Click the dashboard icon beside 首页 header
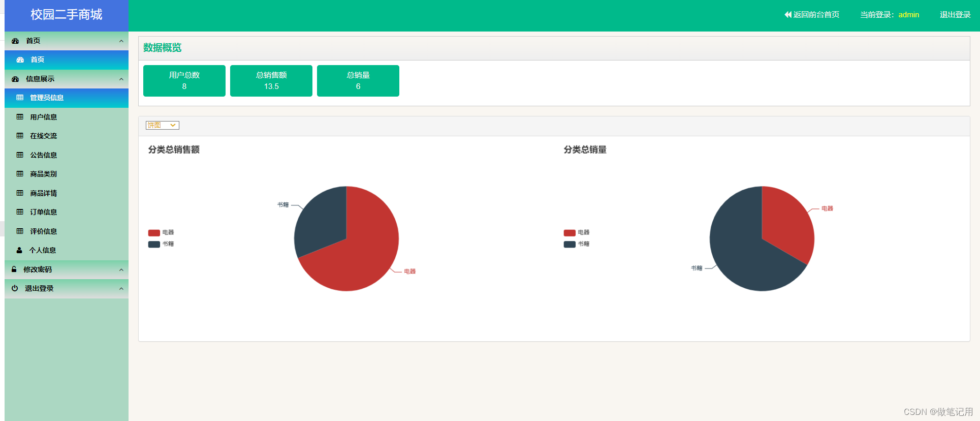 pyautogui.click(x=15, y=41)
